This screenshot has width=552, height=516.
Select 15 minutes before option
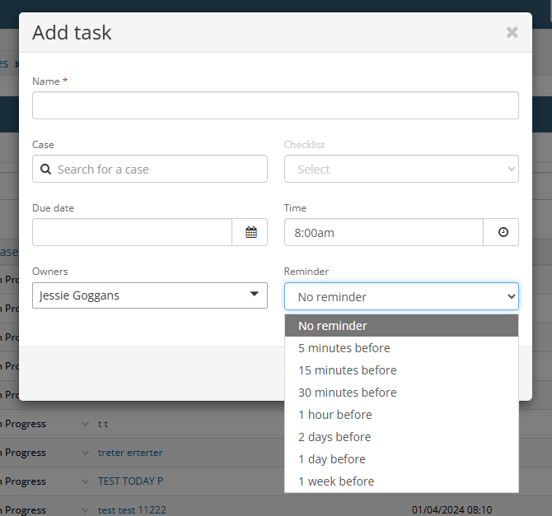[401, 370]
